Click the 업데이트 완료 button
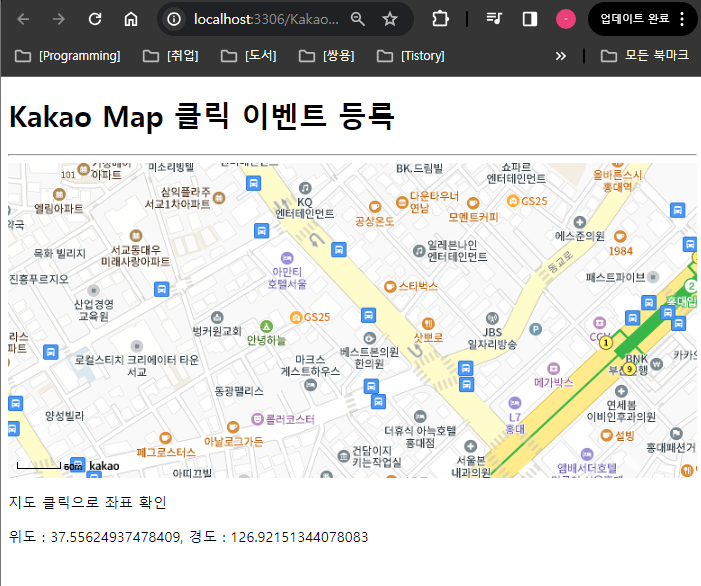This screenshot has height=586, width=701. (x=634, y=19)
